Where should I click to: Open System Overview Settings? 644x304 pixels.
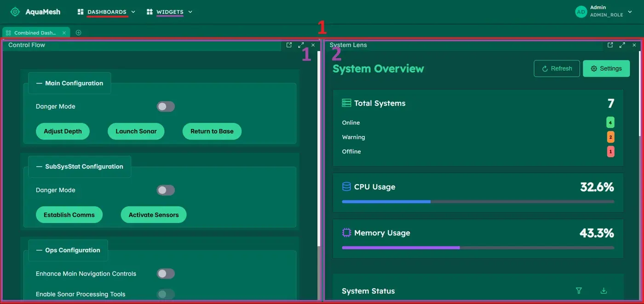(x=606, y=69)
